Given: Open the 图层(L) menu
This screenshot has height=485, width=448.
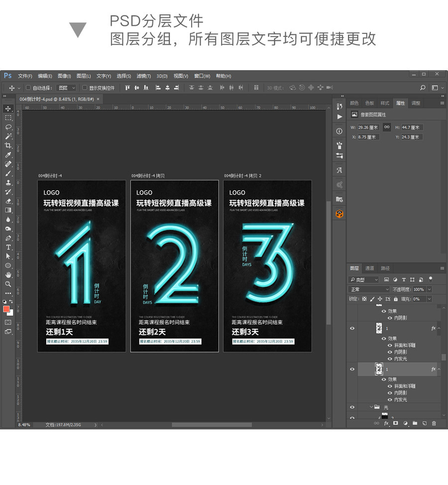Looking at the screenshot, I should tap(84, 76).
